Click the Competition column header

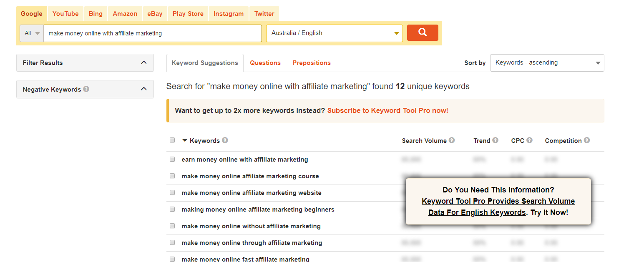[x=563, y=141]
